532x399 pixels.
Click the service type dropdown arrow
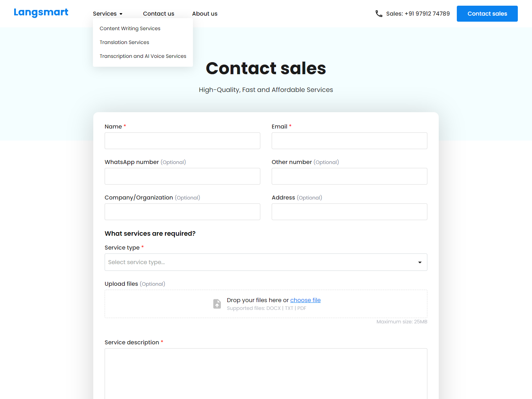click(x=420, y=262)
